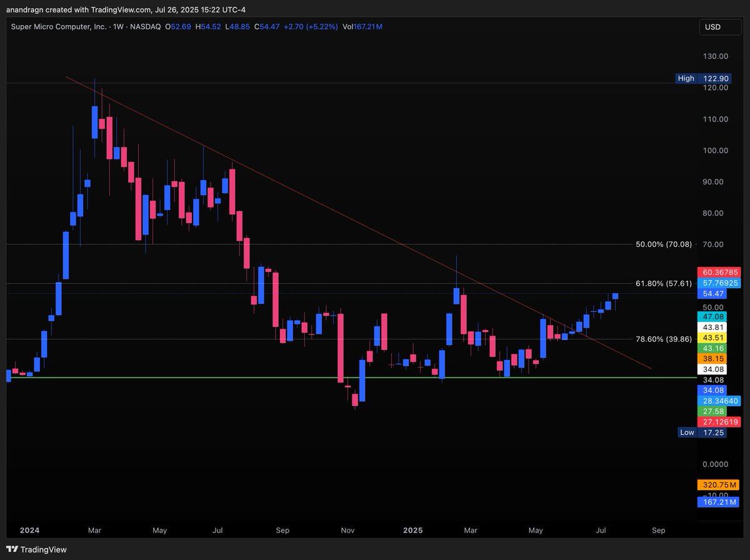
Task: Select the green 27.58 price tag
Action: pyautogui.click(x=711, y=411)
